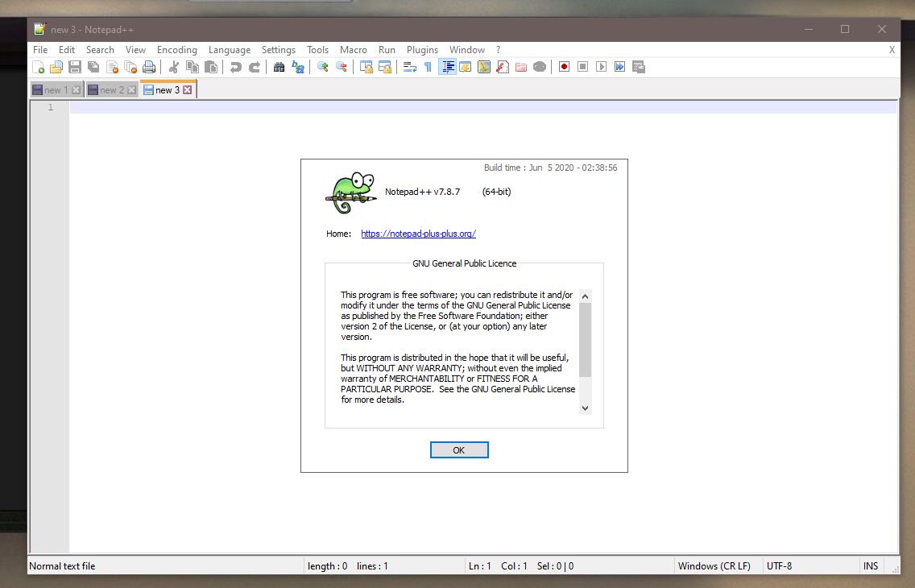Click the X at menu bar right

(x=892, y=50)
